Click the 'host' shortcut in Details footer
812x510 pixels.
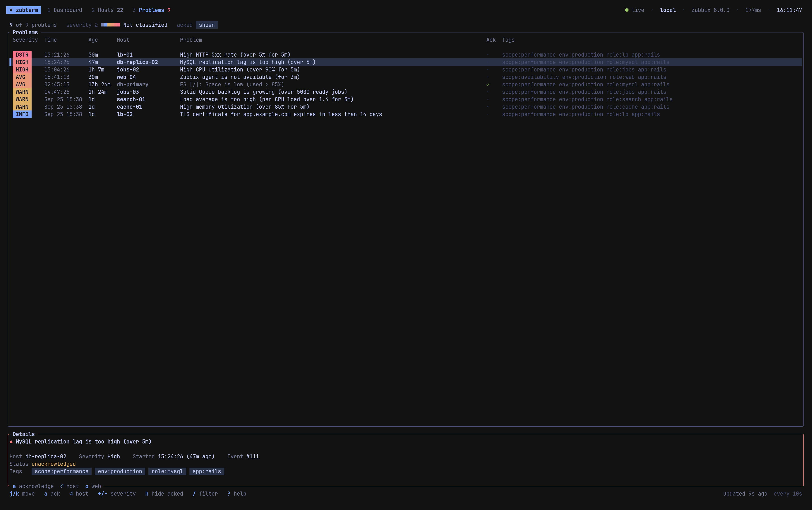[x=69, y=486]
